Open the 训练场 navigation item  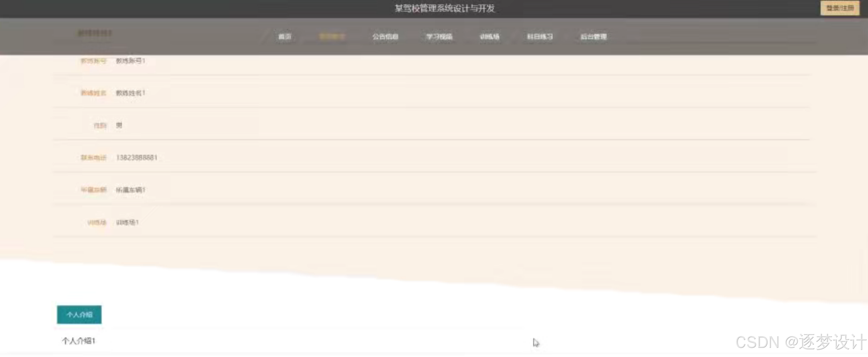[490, 36]
